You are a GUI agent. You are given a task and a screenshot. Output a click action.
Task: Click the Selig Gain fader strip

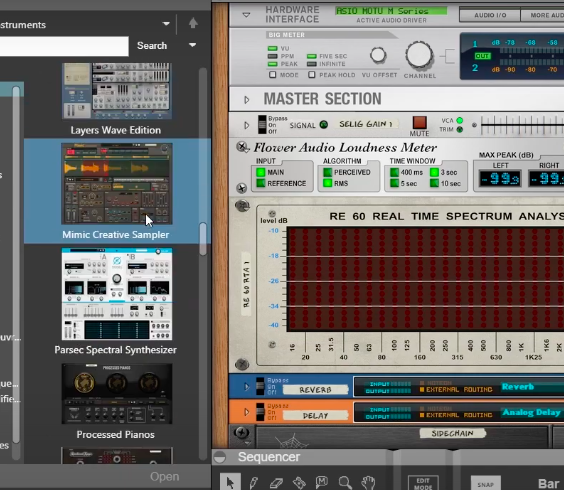tap(522, 125)
